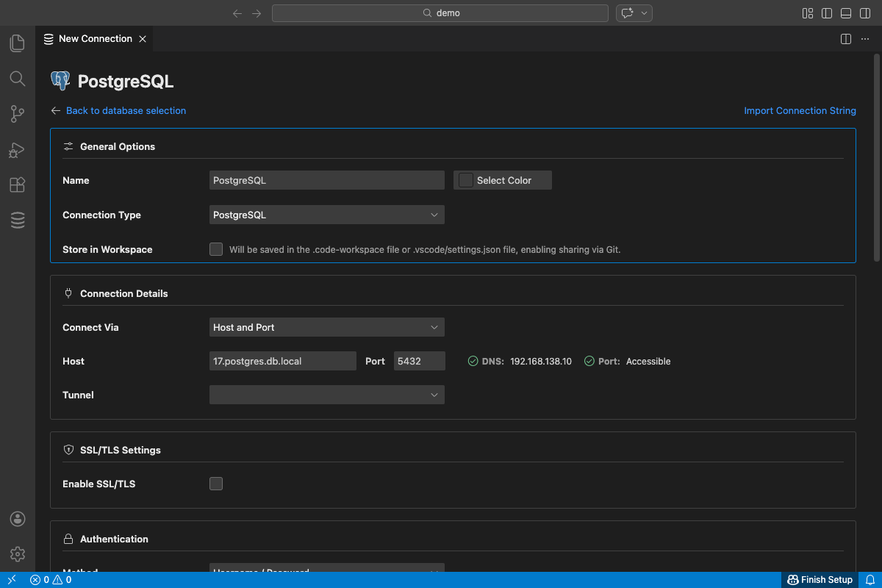Image resolution: width=882 pixels, height=588 pixels.
Task: Expand the Connection Type dropdown
Action: (326, 215)
